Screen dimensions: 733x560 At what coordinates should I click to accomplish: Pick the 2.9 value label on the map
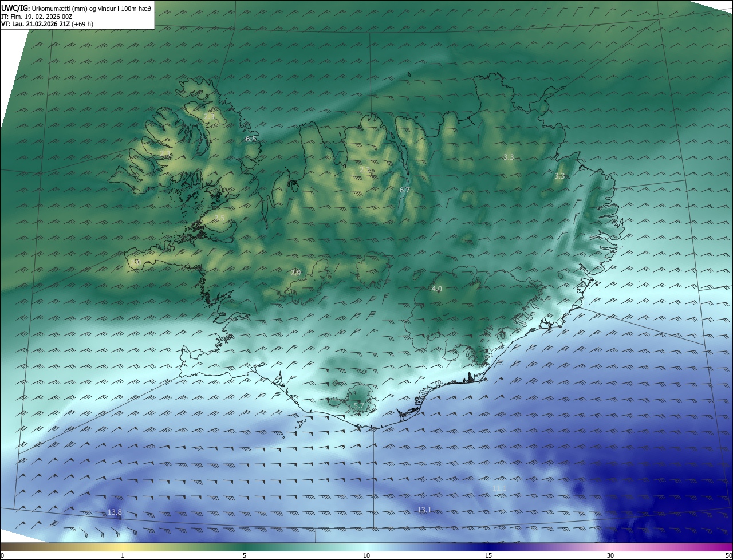(x=295, y=273)
